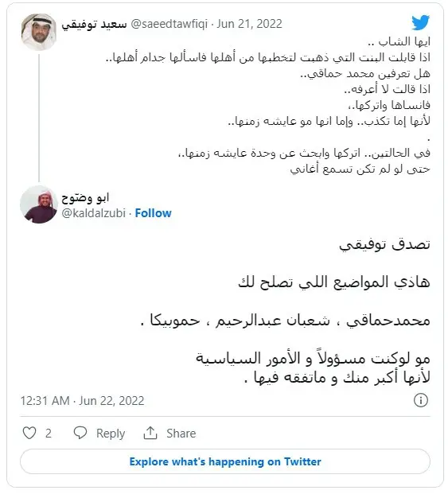Click the quoted tweet text starting ايها الشاب
The image size is (448, 494).
268,105
